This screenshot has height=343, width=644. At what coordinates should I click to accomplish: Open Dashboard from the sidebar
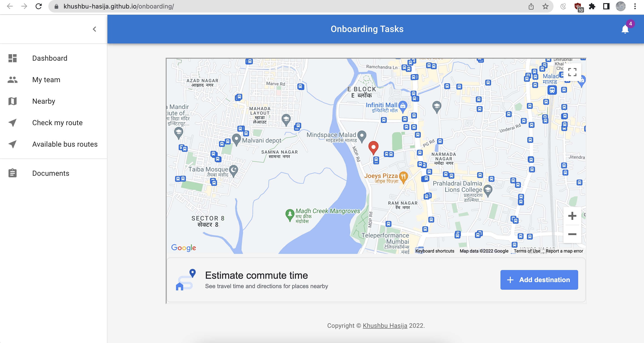(x=50, y=58)
